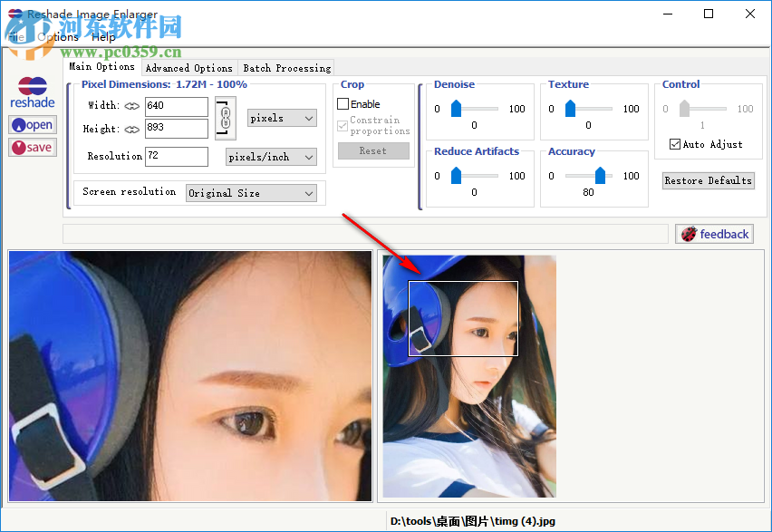
Task: Click Restore Defaults
Action: pos(708,180)
